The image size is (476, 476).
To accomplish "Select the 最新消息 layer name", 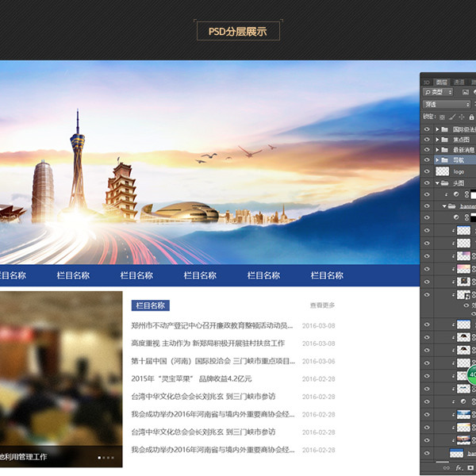I will click(464, 150).
